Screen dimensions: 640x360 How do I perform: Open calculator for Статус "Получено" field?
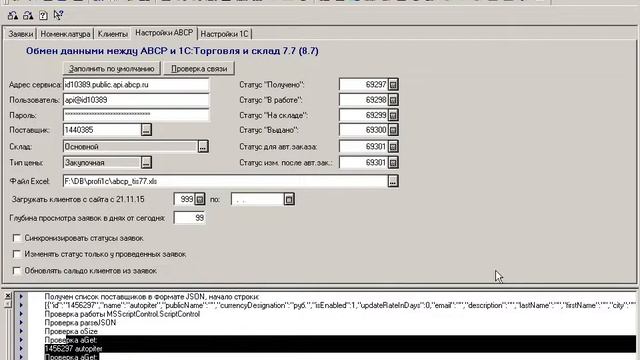tap(393, 84)
